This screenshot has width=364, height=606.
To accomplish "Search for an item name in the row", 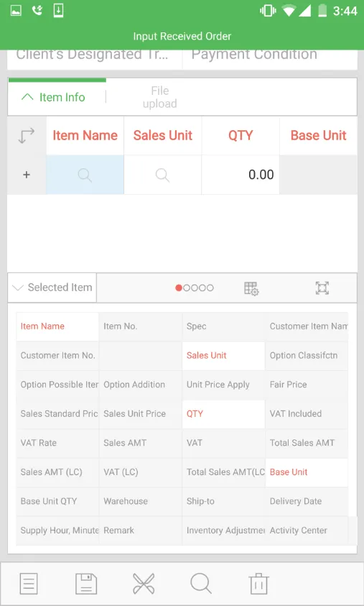I will (x=85, y=175).
